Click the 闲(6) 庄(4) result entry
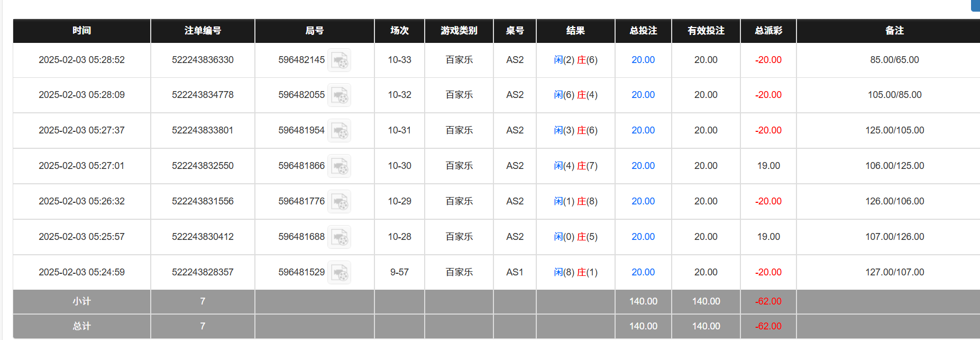This screenshot has width=980, height=340. (x=575, y=95)
